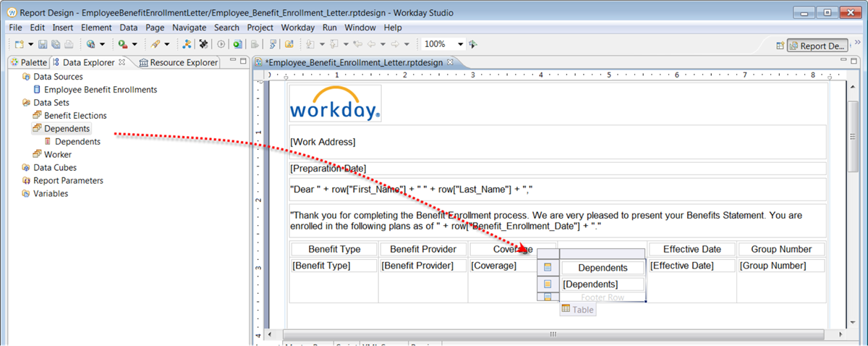The height and width of the screenshot is (346, 868).
Task: Open the Navigate menu
Action: click(189, 28)
